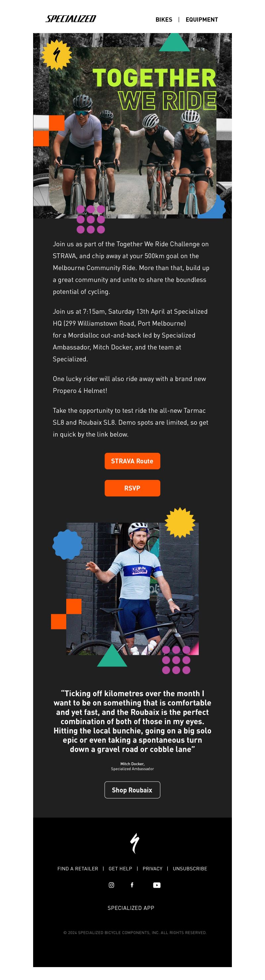
Task: Click the rider quote about Roubaix
Action: tap(132, 721)
